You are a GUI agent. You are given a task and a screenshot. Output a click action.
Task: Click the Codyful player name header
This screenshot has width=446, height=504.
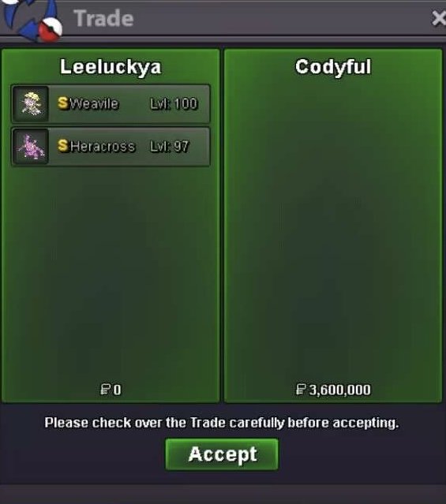coord(333,67)
